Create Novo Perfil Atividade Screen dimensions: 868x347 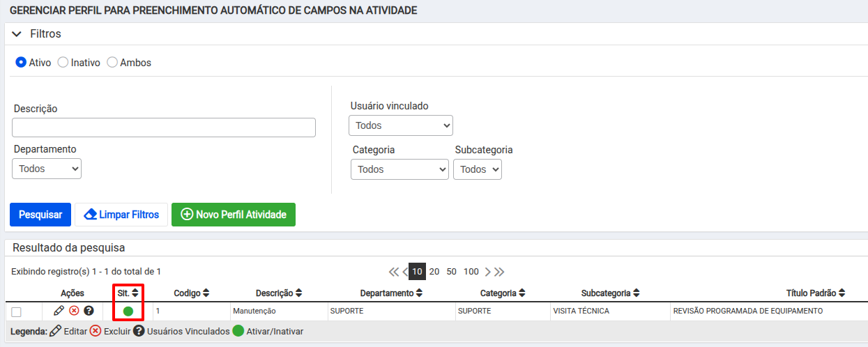coord(234,215)
